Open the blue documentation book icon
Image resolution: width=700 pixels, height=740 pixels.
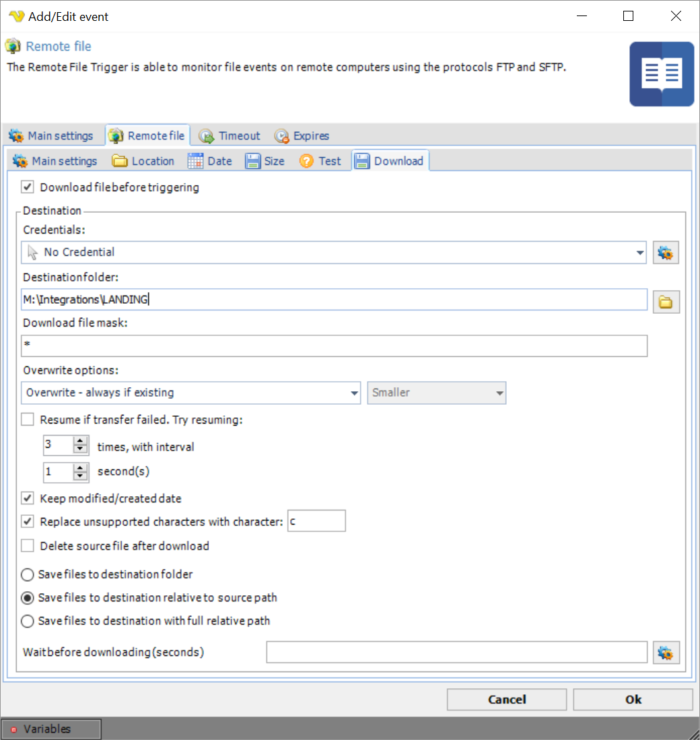pyautogui.click(x=662, y=74)
